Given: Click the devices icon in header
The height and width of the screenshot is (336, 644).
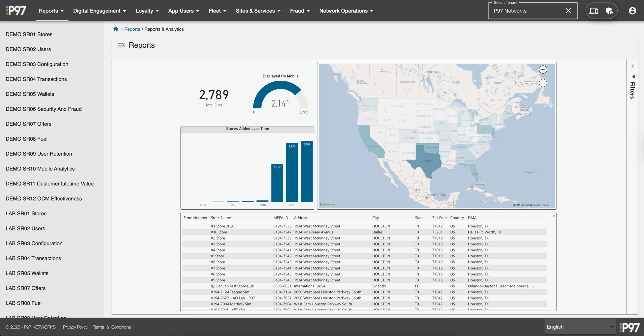Looking at the screenshot, I should click(x=594, y=11).
